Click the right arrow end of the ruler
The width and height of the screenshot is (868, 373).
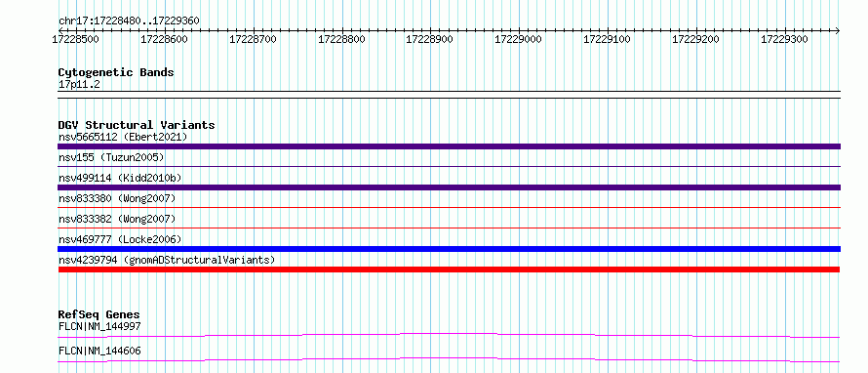pyautogui.click(x=838, y=30)
